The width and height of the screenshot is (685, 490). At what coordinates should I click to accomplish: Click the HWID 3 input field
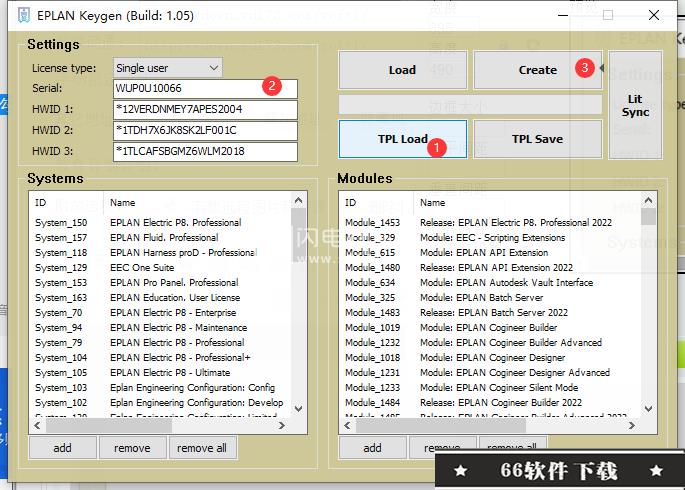click(x=205, y=152)
